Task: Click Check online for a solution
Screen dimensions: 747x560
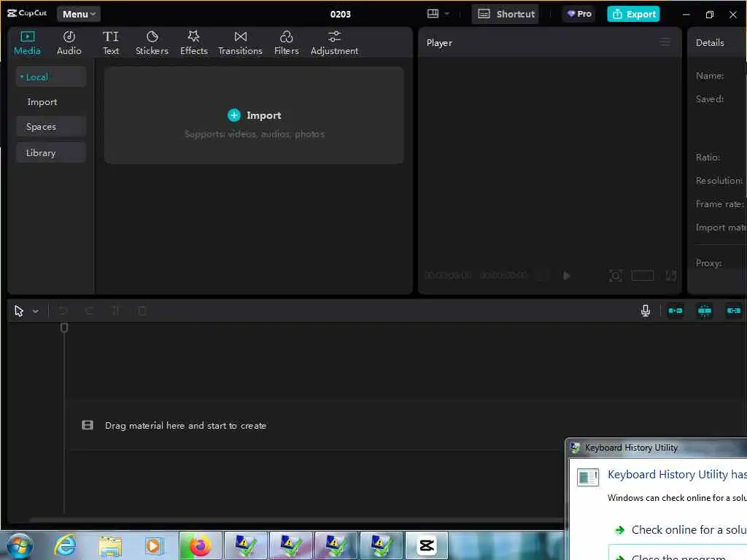Action: tap(682, 529)
